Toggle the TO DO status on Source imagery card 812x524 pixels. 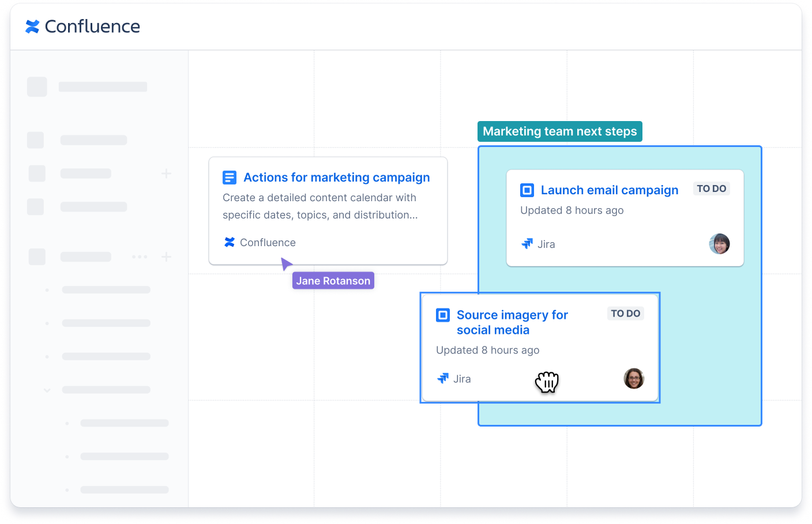point(625,313)
